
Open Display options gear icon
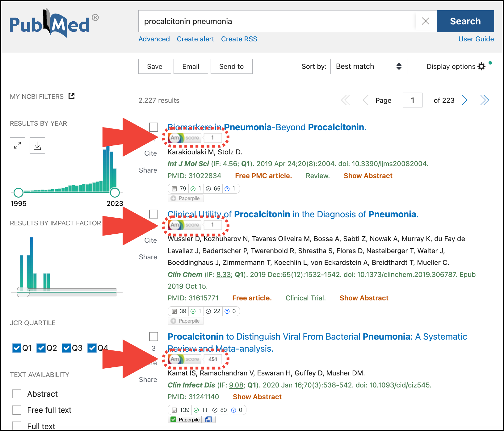(x=481, y=66)
